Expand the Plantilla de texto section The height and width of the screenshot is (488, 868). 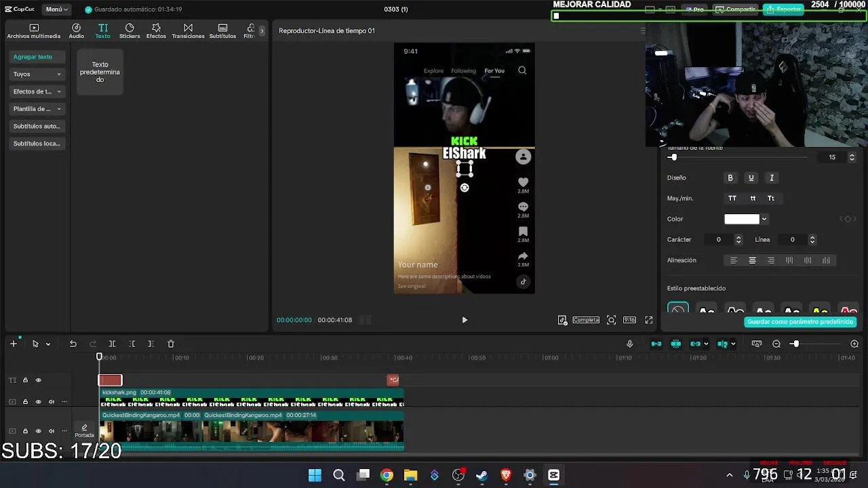pos(37,108)
